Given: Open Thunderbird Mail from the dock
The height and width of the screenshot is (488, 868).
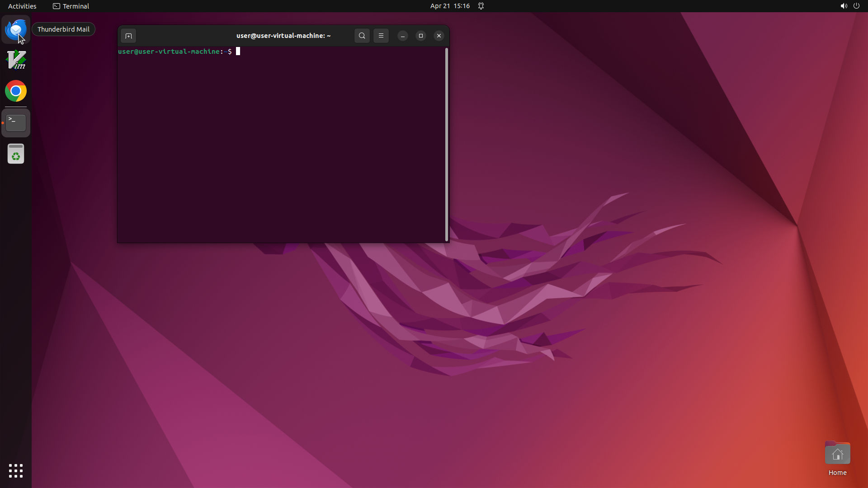Looking at the screenshot, I should coord(16,29).
